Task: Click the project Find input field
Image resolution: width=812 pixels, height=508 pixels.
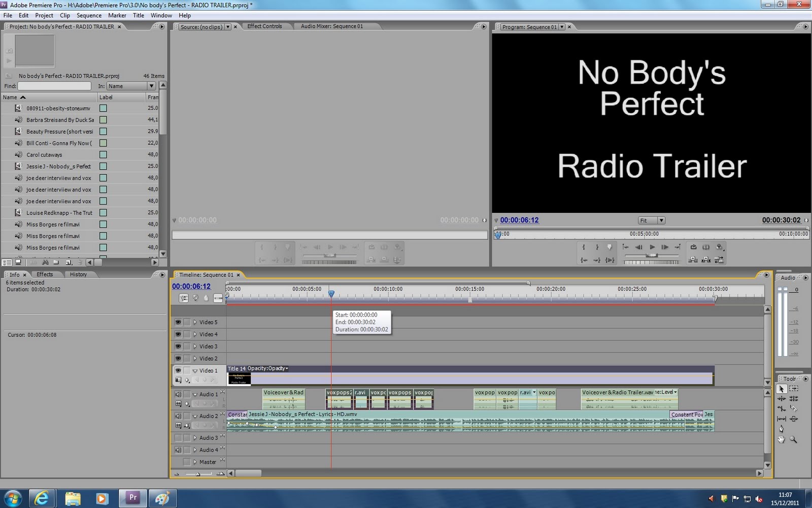Action: 54,86
